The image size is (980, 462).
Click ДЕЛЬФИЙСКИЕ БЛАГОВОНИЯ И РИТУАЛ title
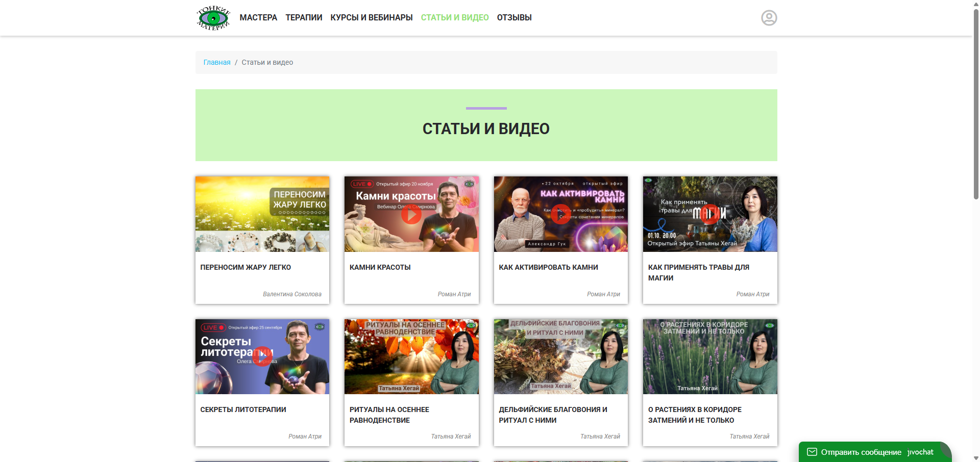click(x=553, y=415)
